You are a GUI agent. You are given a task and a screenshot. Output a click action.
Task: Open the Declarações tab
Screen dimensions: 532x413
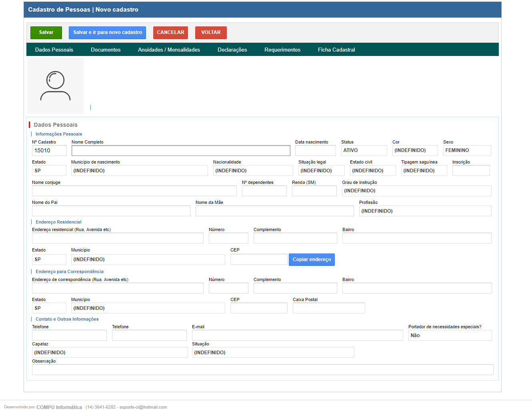pyautogui.click(x=232, y=50)
